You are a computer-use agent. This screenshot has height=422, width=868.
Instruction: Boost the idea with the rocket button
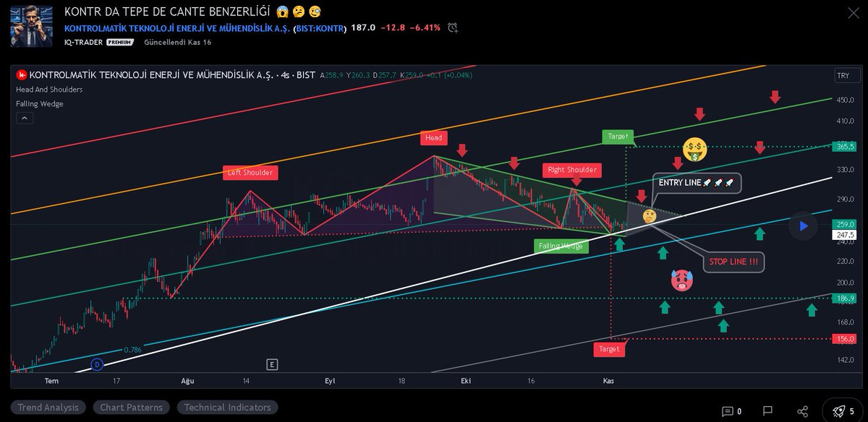pyautogui.click(x=843, y=411)
